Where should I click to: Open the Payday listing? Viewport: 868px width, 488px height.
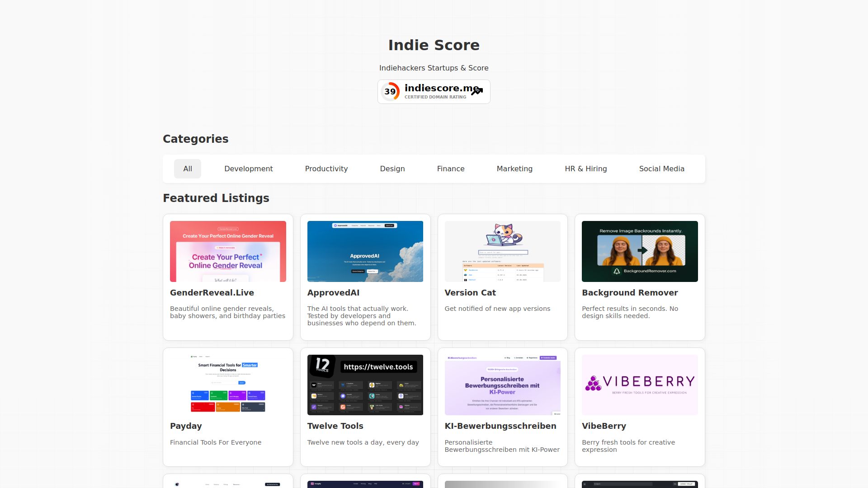185,426
